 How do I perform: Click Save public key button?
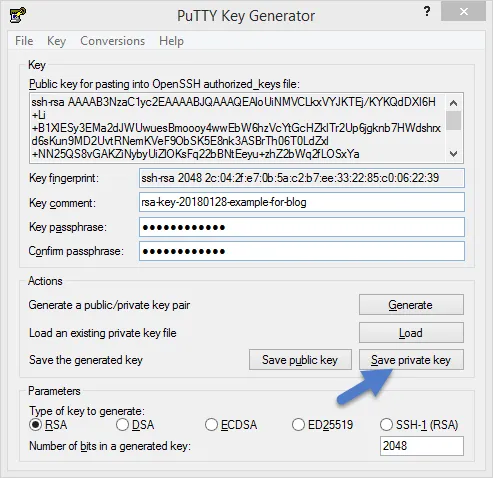pos(300,360)
